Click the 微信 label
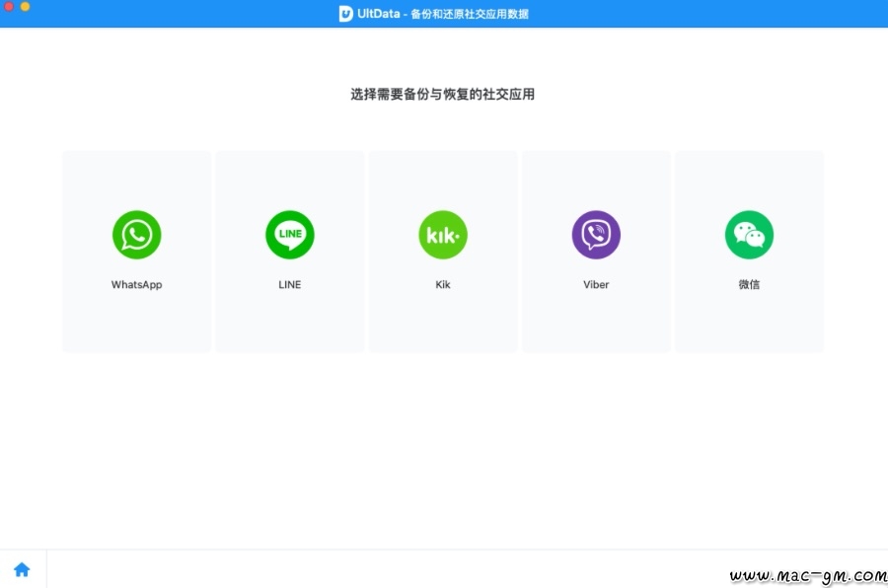 click(749, 284)
